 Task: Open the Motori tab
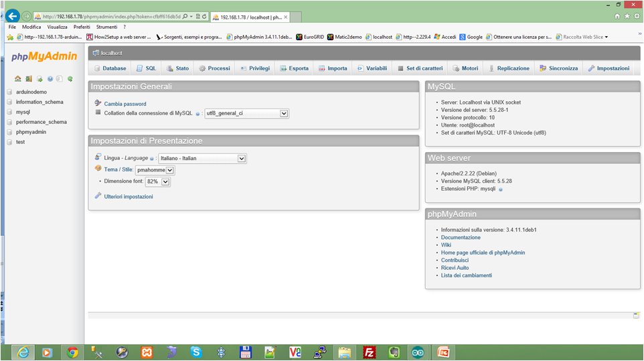[465, 68]
